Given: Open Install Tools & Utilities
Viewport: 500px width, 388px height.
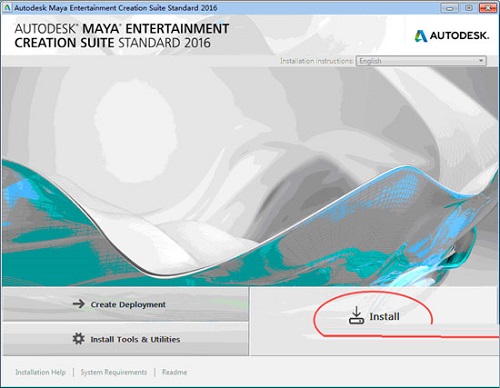Looking at the screenshot, I should 125,339.
